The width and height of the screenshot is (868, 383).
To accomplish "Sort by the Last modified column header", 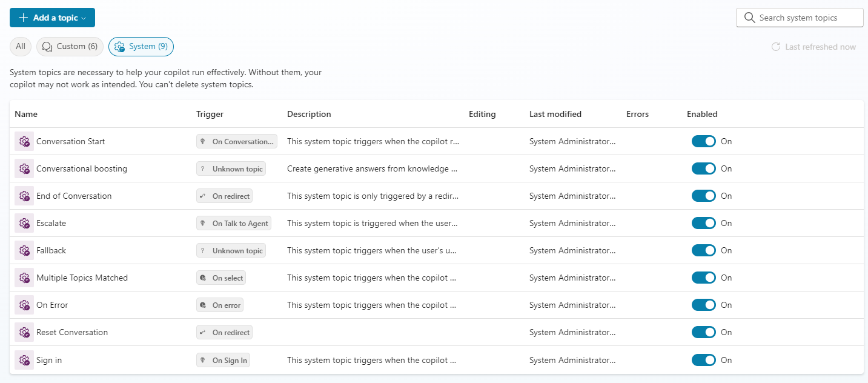I will tap(555, 114).
